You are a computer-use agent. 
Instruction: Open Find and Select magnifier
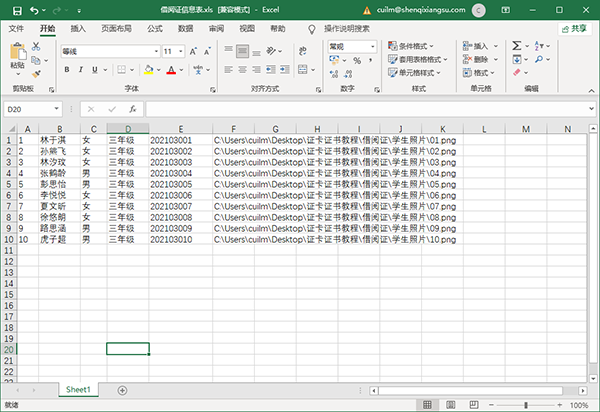(539, 59)
